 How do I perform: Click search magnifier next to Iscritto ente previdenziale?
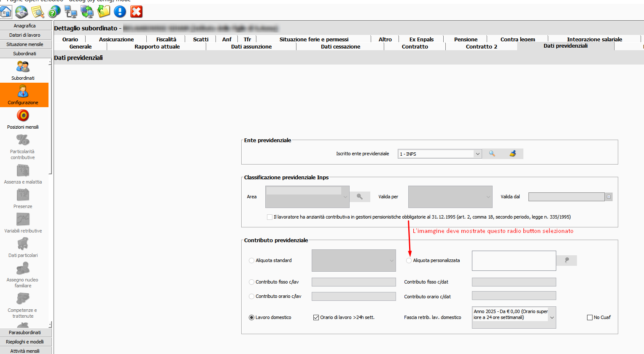(x=492, y=154)
